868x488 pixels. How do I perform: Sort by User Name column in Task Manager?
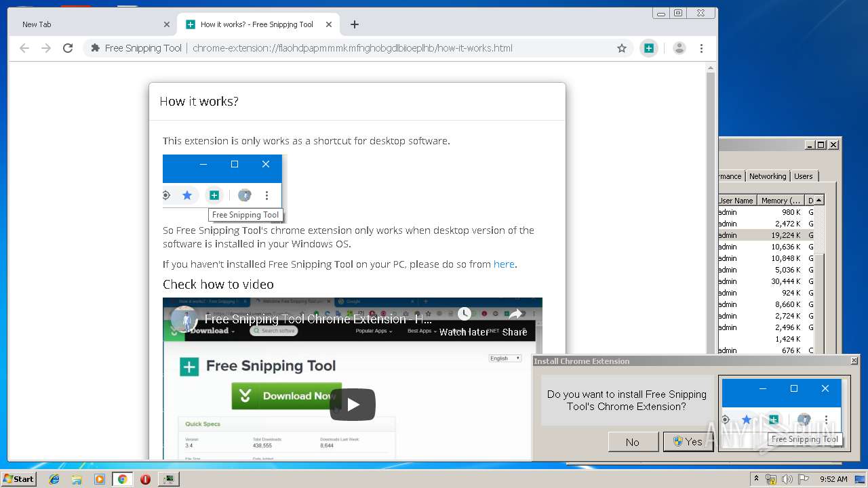click(737, 201)
